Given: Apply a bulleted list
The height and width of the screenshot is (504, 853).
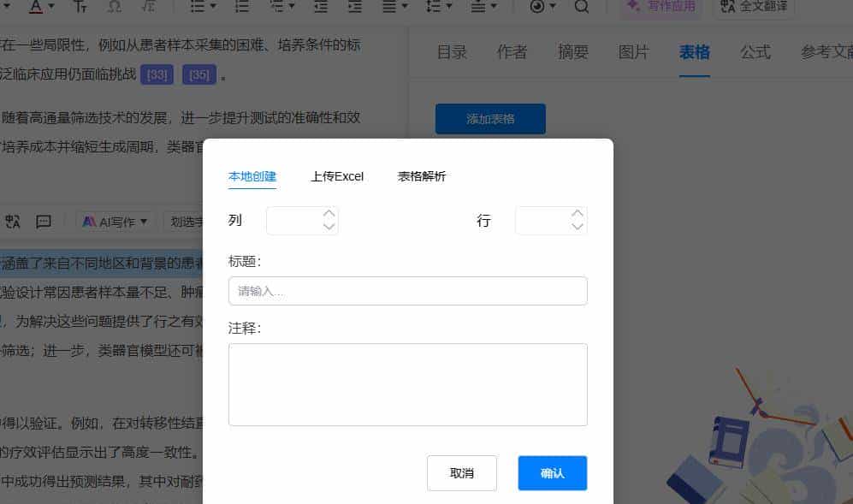Looking at the screenshot, I should tap(196, 7).
